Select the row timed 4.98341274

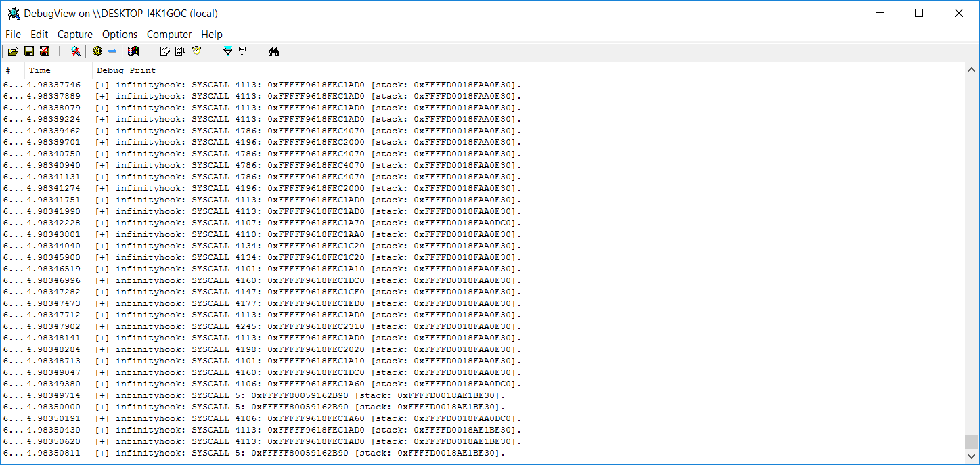pos(483,188)
